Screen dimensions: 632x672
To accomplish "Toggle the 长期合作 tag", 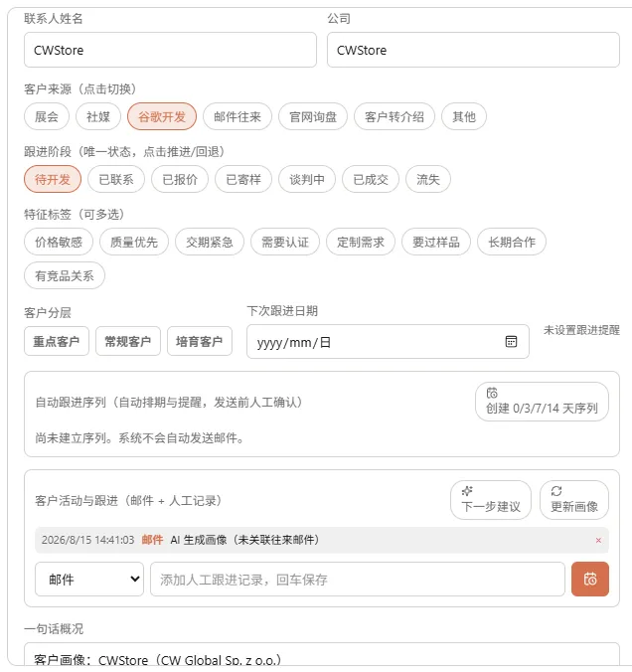I will point(512,242).
